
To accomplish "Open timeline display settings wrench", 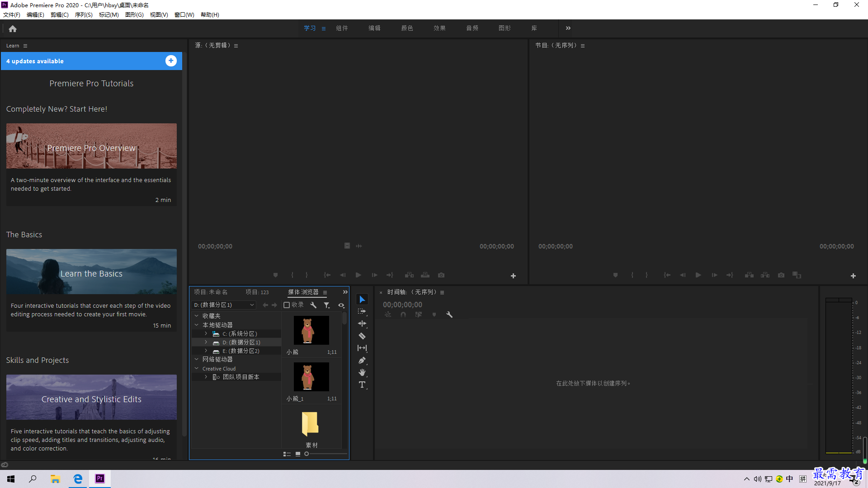I will [x=449, y=314].
